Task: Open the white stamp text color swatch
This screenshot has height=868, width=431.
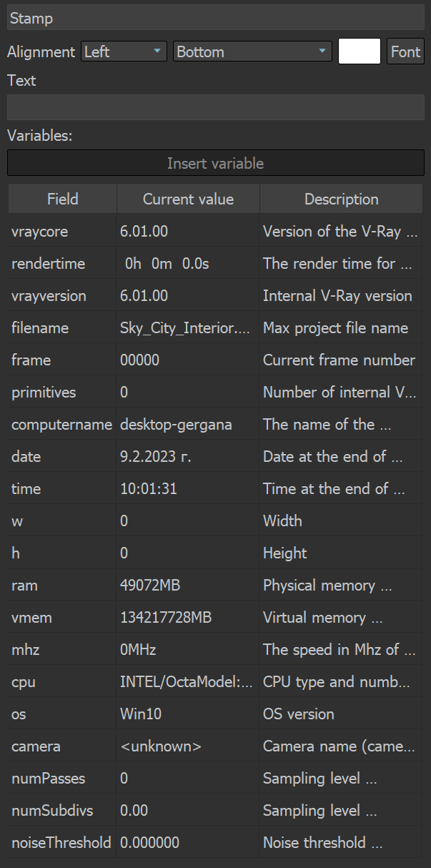Action: 359,51
